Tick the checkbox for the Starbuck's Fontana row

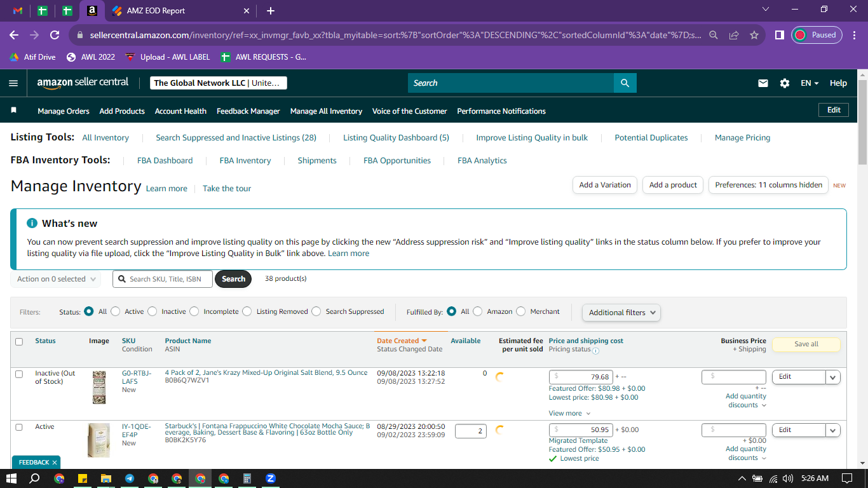[x=19, y=428]
